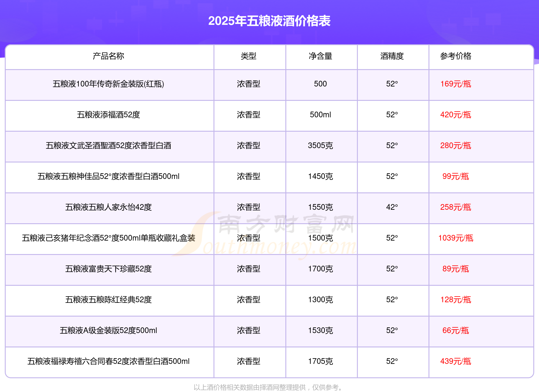Click 52° in the 福禄寿禧六合同春 row

(x=392, y=361)
